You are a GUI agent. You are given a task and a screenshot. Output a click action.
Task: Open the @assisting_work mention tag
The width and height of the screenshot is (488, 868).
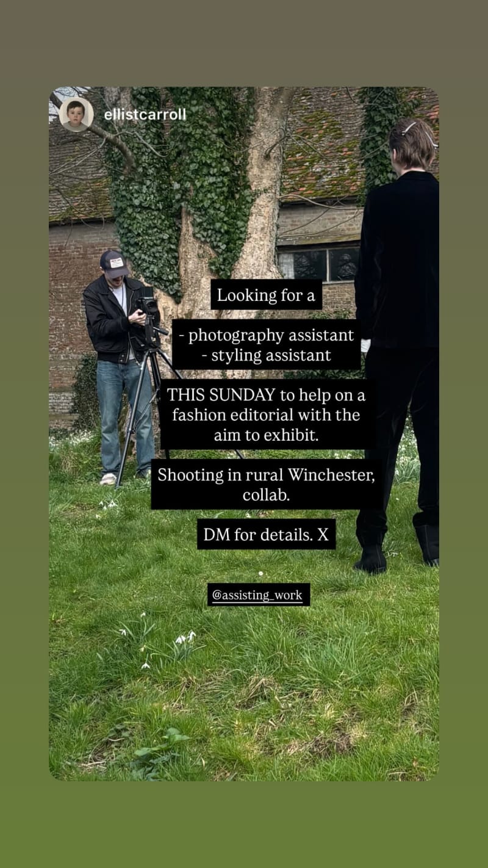pyautogui.click(x=259, y=595)
